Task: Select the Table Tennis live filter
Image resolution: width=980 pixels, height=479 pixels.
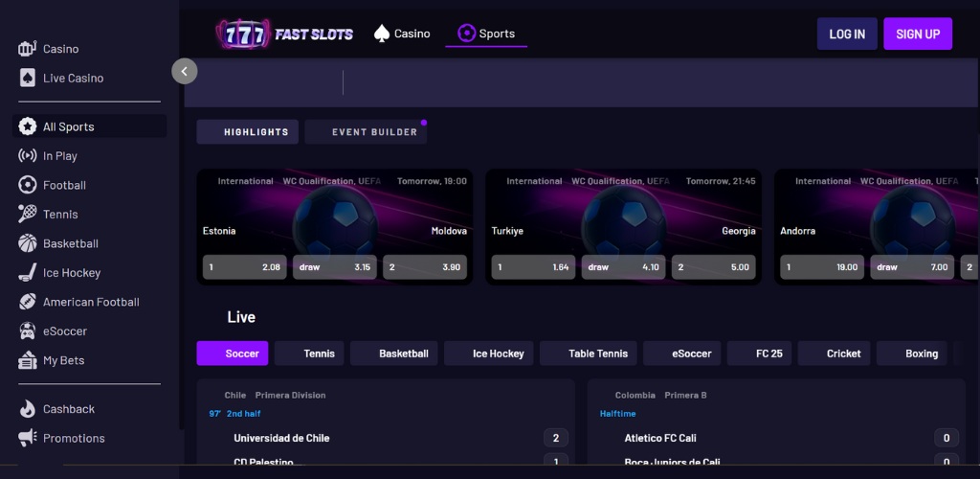Action: (x=589, y=354)
